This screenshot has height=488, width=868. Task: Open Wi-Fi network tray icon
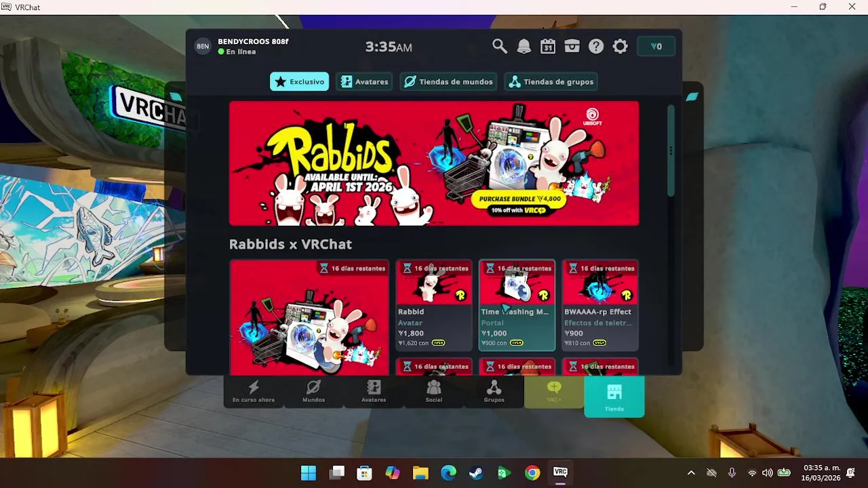(x=752, y=473)
